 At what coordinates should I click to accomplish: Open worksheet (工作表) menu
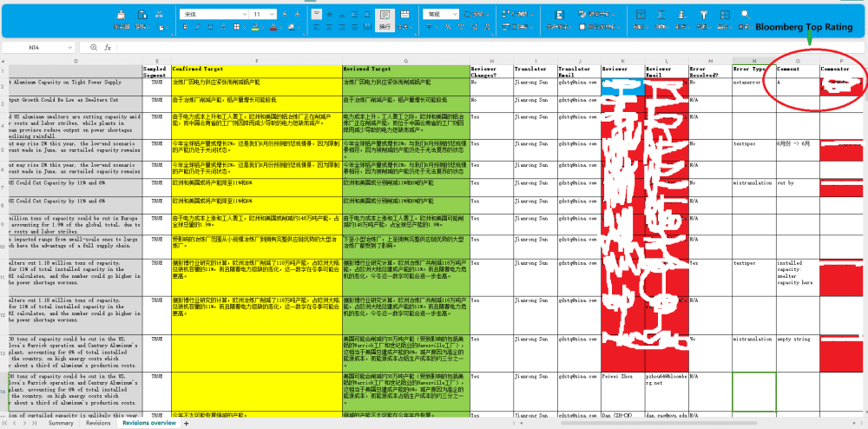[x=518, y=27]
